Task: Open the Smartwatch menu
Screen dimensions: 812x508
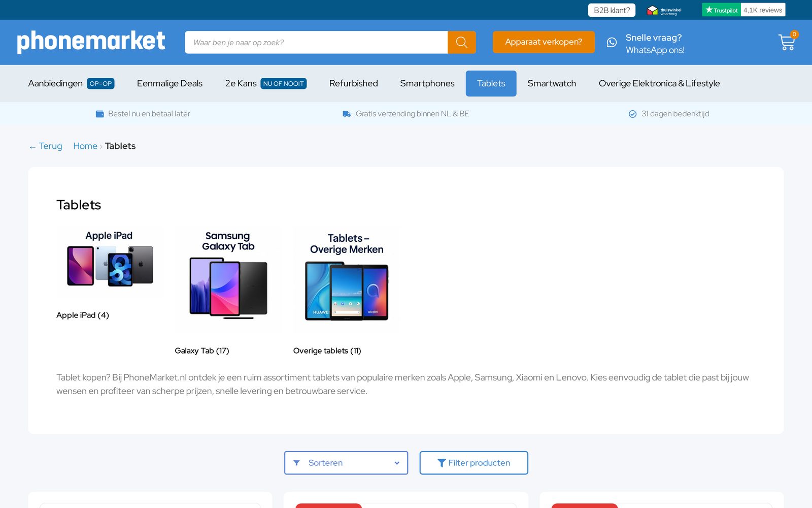Action: point(552,83)
